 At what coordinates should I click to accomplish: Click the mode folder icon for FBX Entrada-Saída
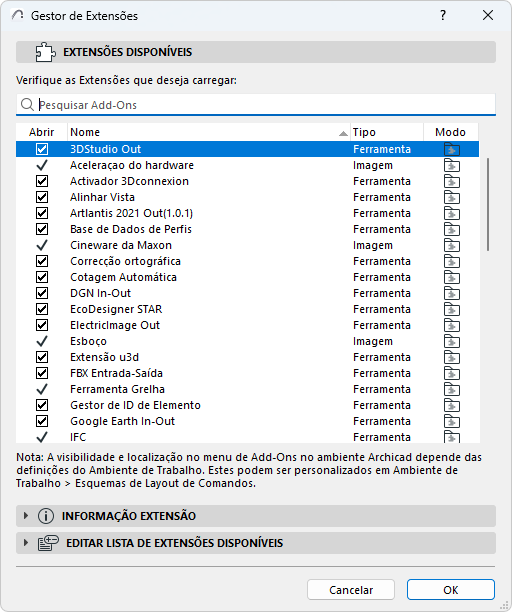452,373
